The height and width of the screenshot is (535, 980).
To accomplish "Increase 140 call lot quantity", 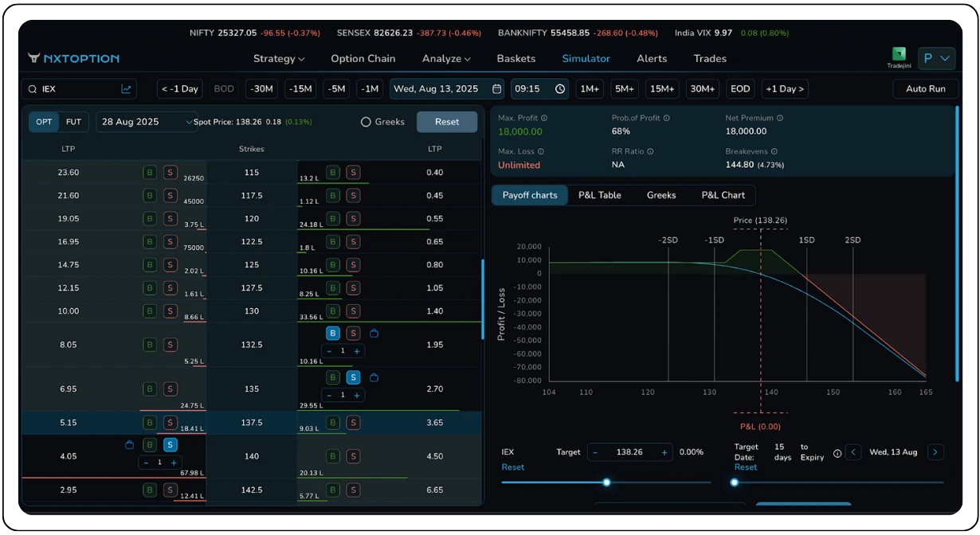I will 173,463.
